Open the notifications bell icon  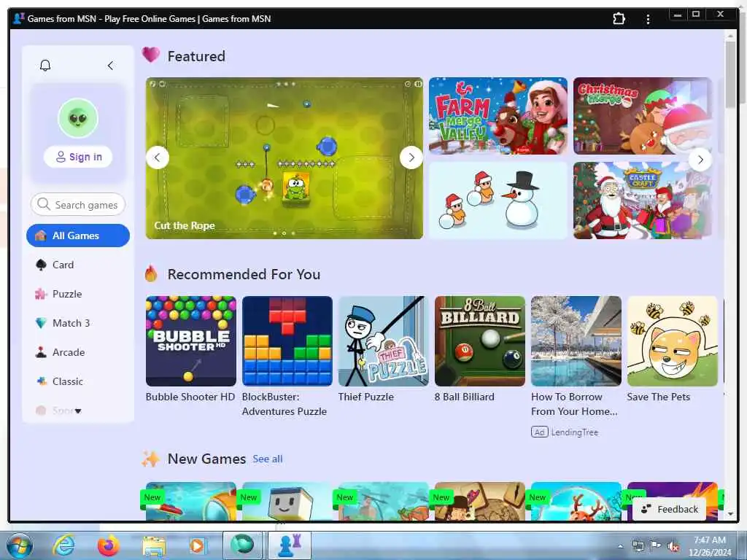45,65
